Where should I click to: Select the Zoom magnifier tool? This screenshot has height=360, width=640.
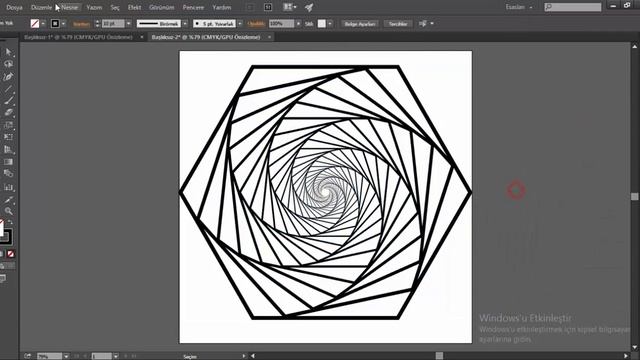[8, 211]
